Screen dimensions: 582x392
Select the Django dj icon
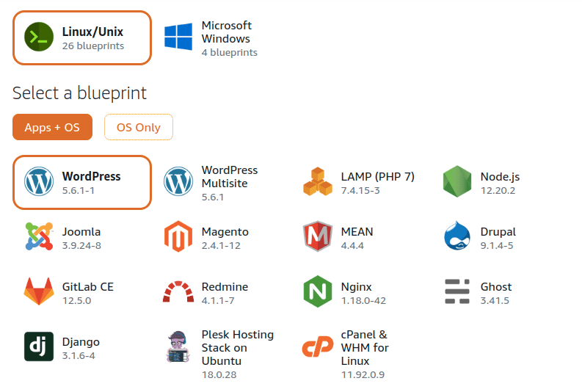coord(39,346)
